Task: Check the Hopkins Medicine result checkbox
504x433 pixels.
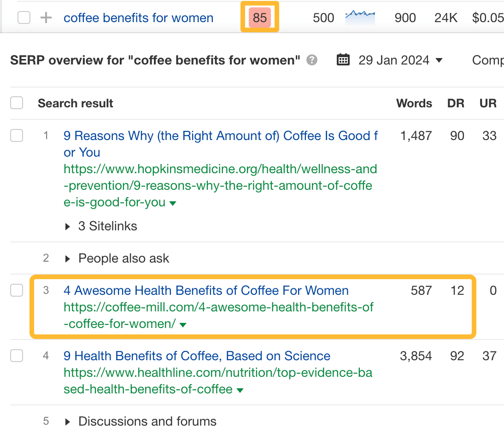Action: click(x=17, y=135)
